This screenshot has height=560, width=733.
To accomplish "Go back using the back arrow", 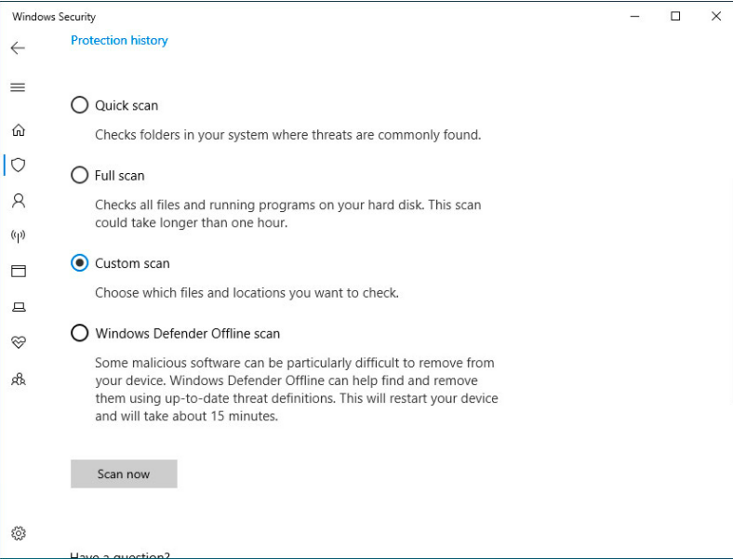I will pos(18,47).
